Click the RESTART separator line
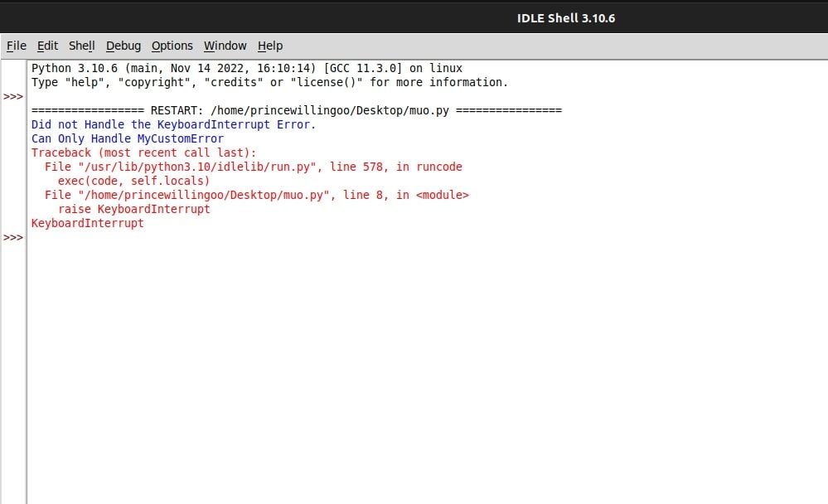This screenshot has width=828, height=504. coord(297,109)
